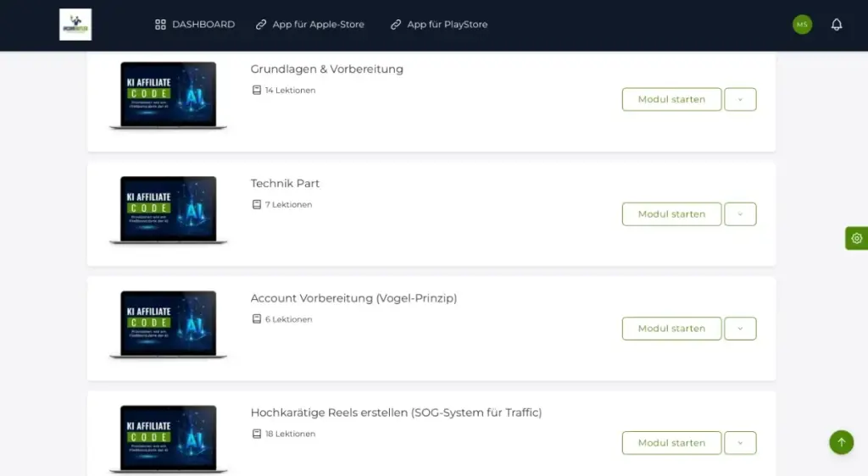Expand the Technik Part module chevron
This screenshot has width=868, height=476.
point(740,214)
